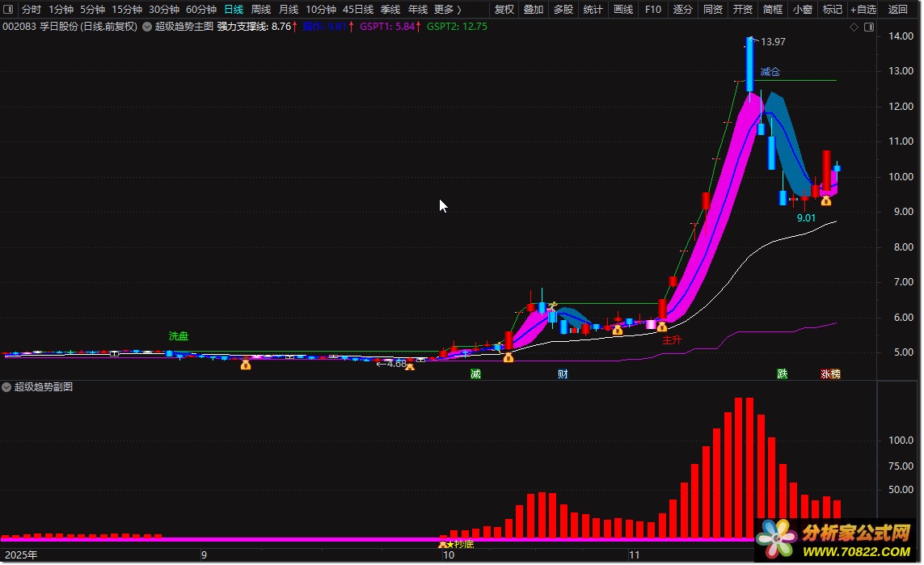This screenshot has width=924, height=565.
Task: Click the 主升 signal label
Action: [672, 340]
